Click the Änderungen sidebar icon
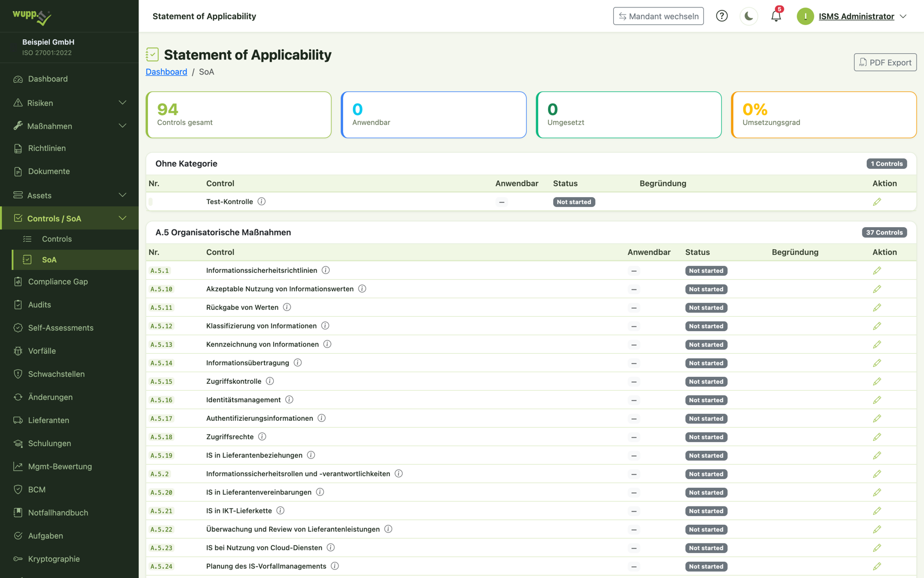924x578 pixels. coord(18,398)
